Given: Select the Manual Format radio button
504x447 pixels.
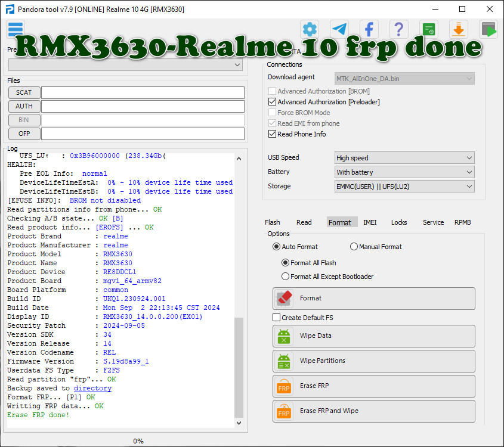Looking at the screenshot, I should click(354, 246).
